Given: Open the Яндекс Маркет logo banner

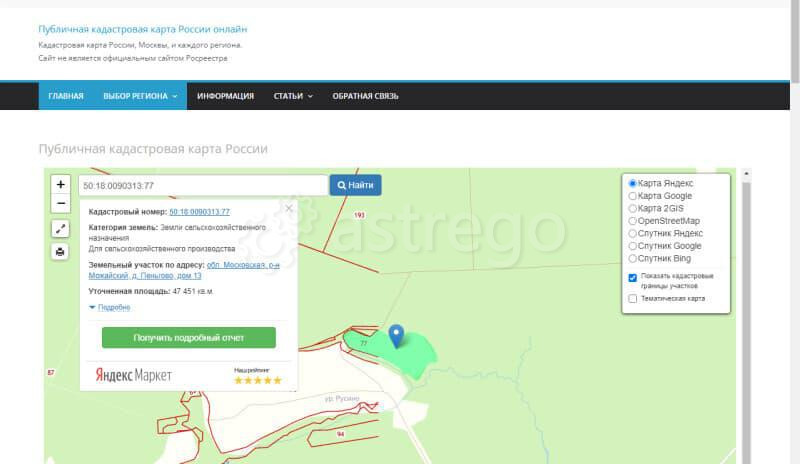Looking at the screenshot, I should pos(134,375).
